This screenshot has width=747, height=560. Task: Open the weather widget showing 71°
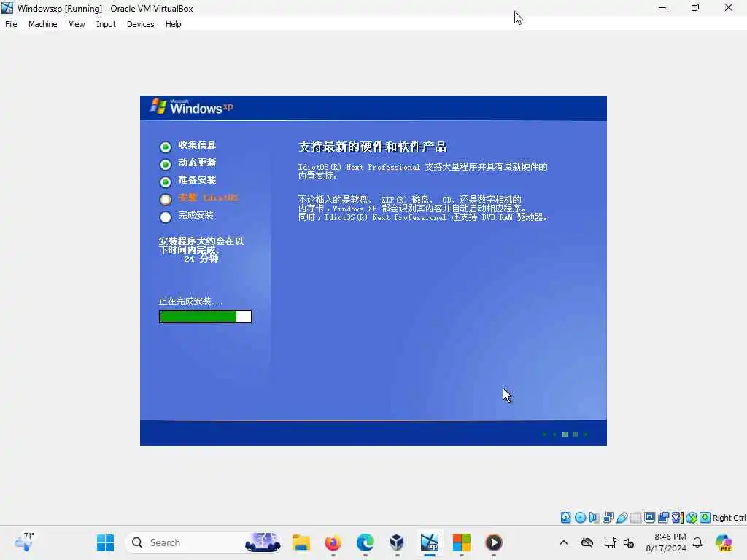tap(24, 542)
